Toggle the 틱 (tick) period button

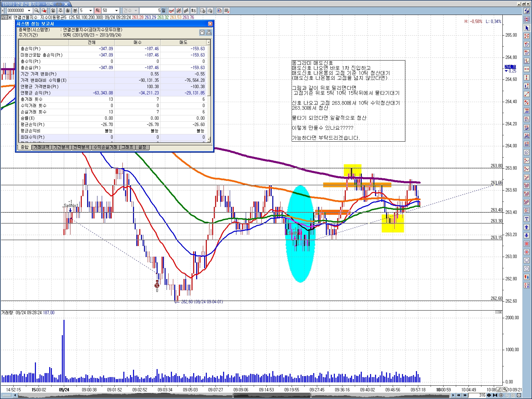tap(97, 11)
